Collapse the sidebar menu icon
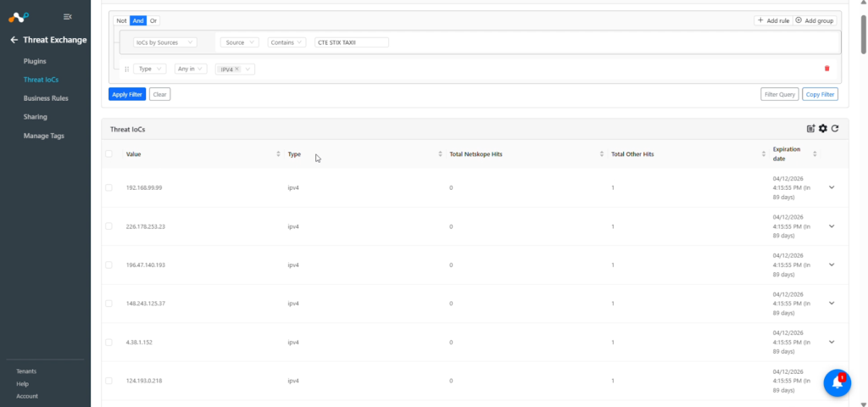 coord(68,17)
